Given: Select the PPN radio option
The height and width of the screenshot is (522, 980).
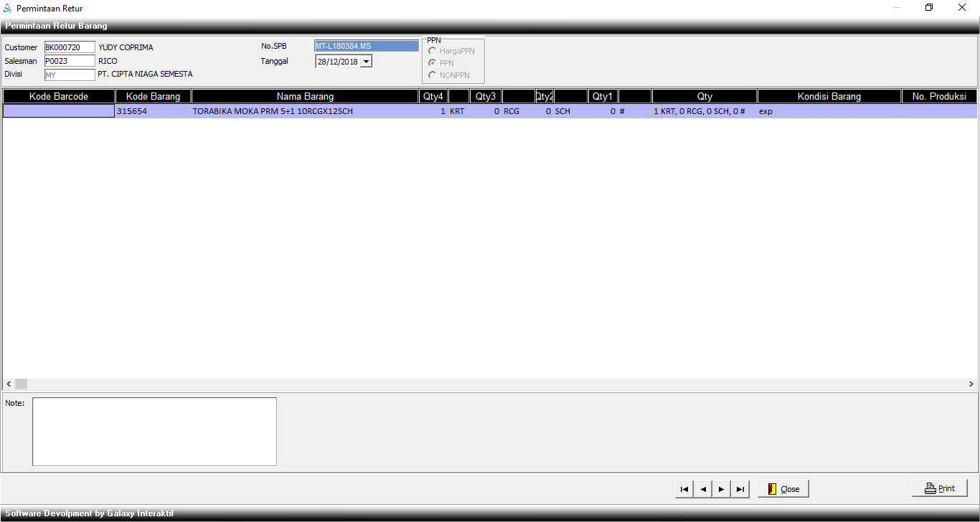Looking at the screenshot, I should 433,63.
